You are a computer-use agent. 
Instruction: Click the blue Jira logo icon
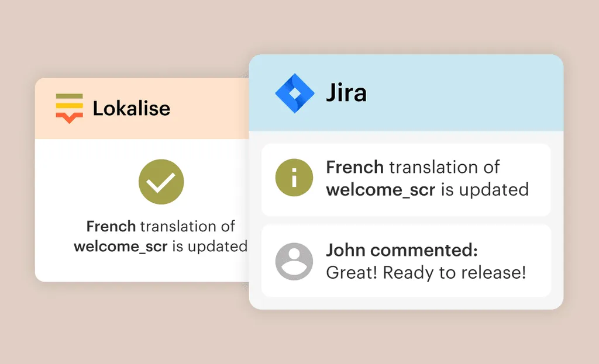click(295, 93)
